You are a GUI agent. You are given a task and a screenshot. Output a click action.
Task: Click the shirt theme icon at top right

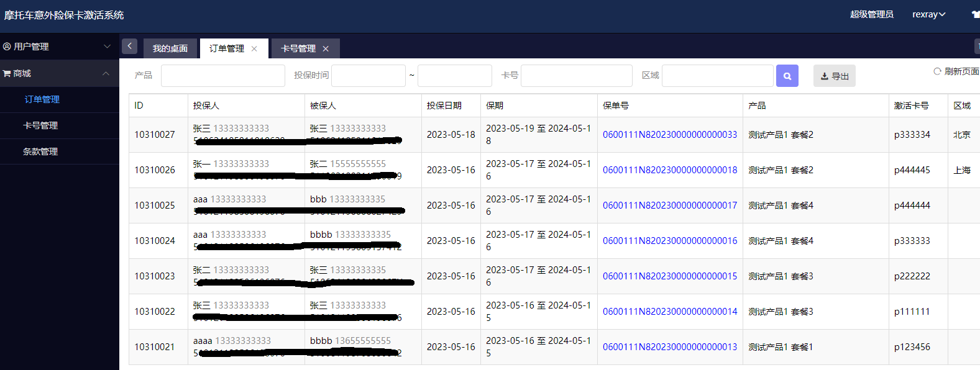click(976, 14)
